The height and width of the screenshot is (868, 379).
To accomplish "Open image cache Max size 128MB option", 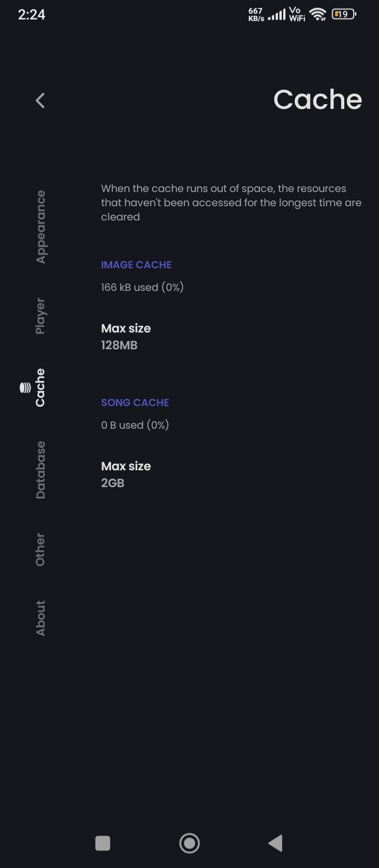I will 126,337.
